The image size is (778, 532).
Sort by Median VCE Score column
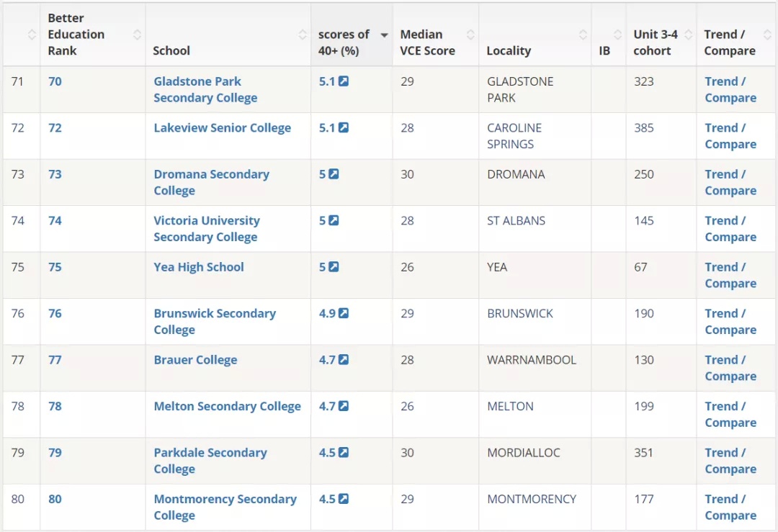pos(470,35)
